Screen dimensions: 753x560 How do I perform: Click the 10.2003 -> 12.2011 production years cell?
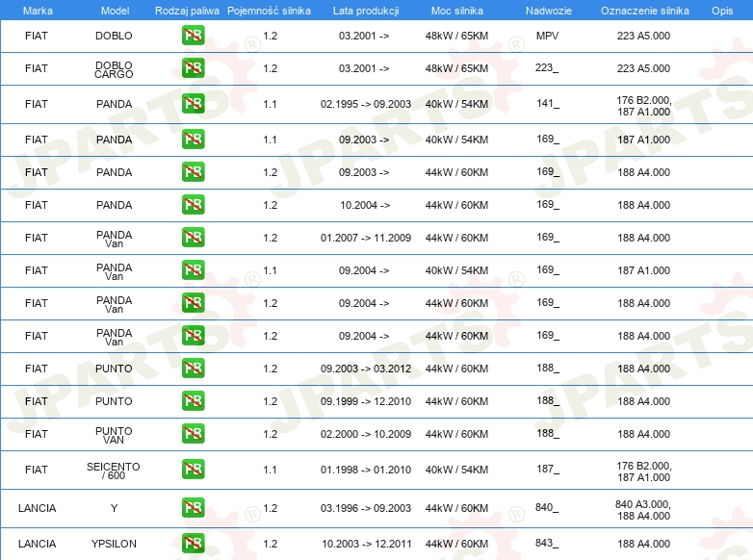coord(367,545)
